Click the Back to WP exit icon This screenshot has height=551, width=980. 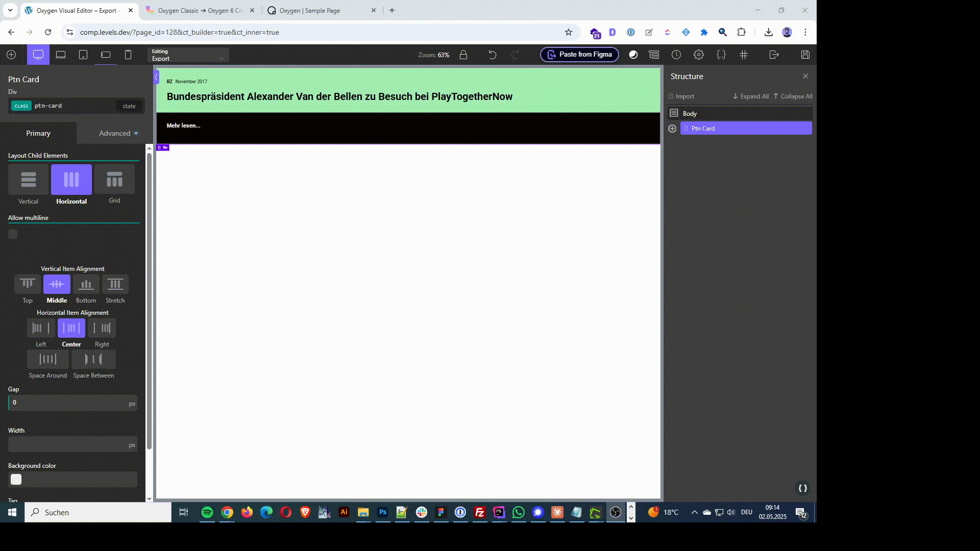[774, 55]
